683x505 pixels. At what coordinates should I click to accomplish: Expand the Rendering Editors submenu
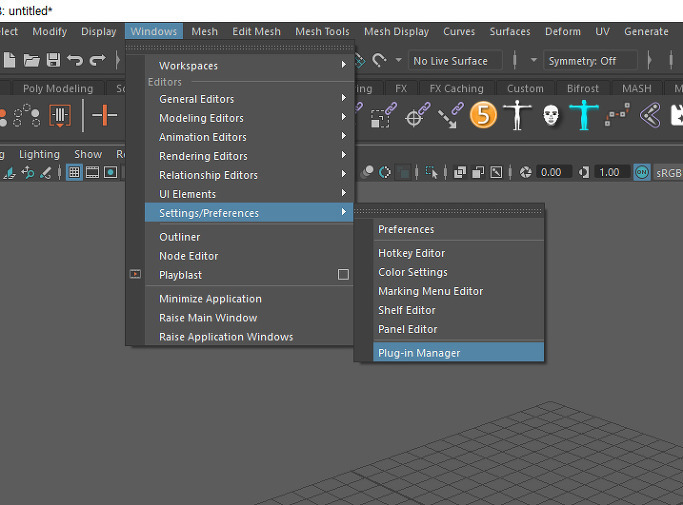coord(249,156)
